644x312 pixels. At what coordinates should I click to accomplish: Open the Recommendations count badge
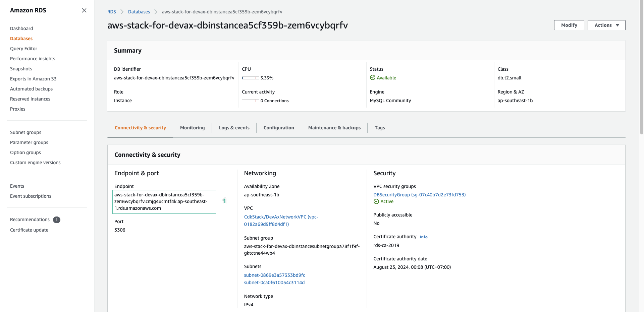pyautogui.click(x=57, y=220)
